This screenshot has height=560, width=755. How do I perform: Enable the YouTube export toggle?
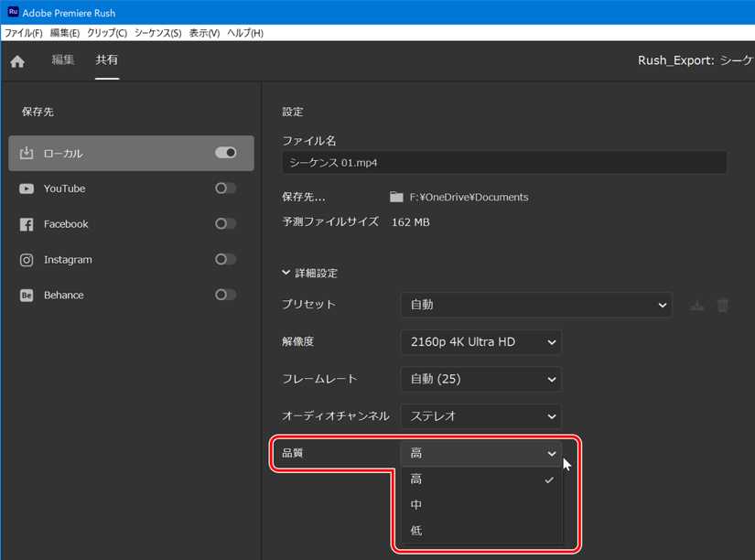(225, 188)
